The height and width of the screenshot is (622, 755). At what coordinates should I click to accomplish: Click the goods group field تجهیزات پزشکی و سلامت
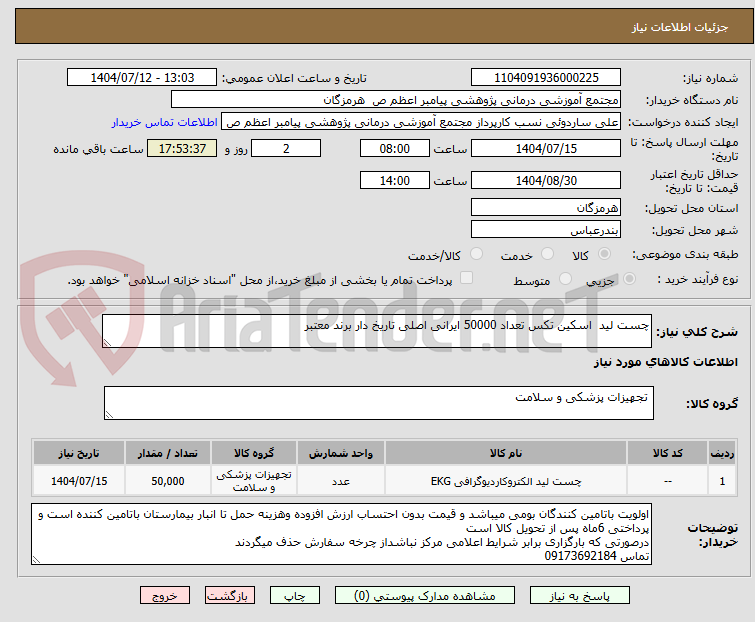pos(378,403)
